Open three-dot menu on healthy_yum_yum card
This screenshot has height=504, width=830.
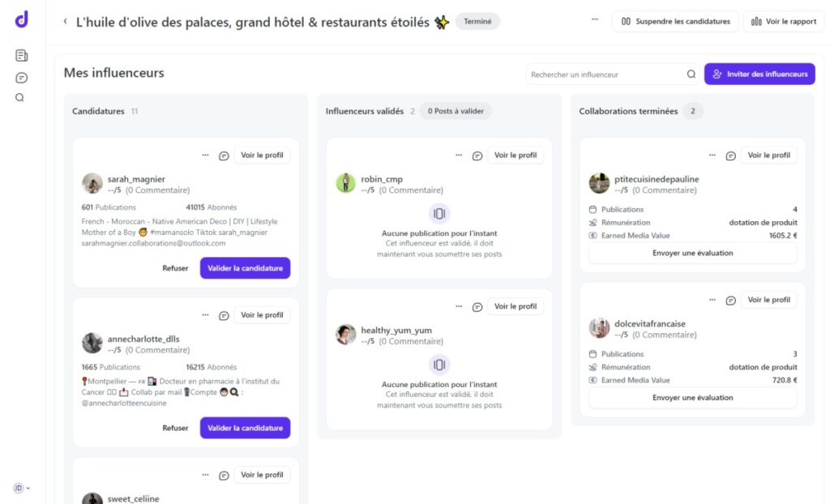pos(459,306)
